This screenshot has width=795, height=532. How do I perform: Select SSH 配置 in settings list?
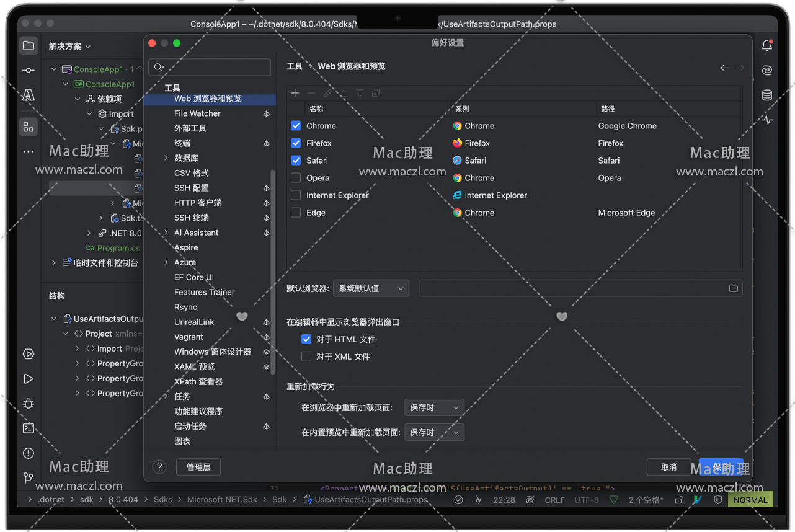click(x=191, y=188)
